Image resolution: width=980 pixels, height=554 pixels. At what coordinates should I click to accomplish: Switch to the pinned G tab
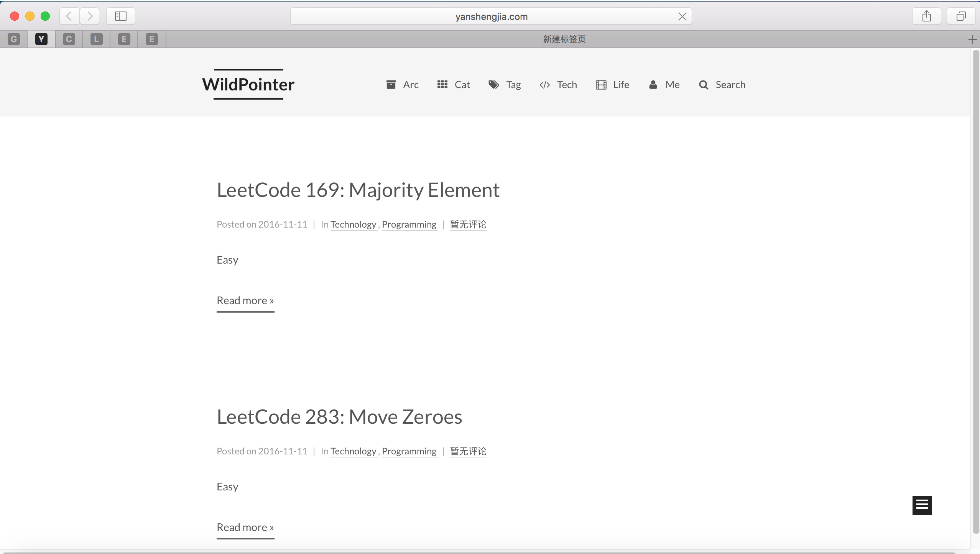coord(14,39)
